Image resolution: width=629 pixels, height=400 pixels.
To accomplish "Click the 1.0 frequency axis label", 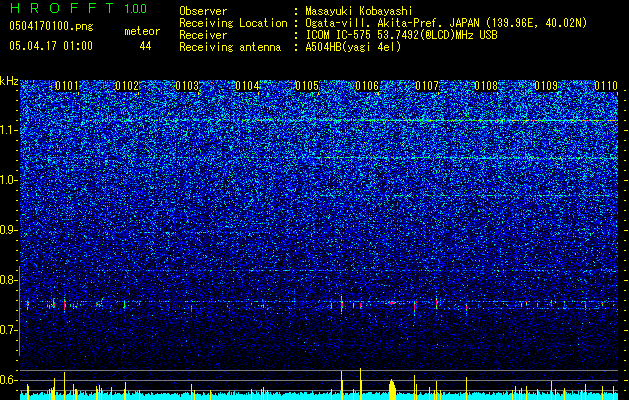I will click(8, 180).
